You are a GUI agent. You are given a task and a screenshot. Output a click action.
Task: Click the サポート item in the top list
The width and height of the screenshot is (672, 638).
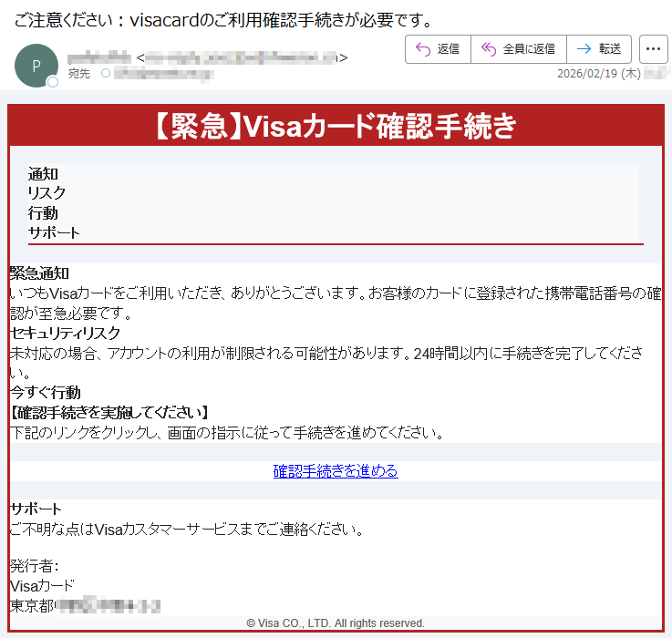(x=54, y=232)
